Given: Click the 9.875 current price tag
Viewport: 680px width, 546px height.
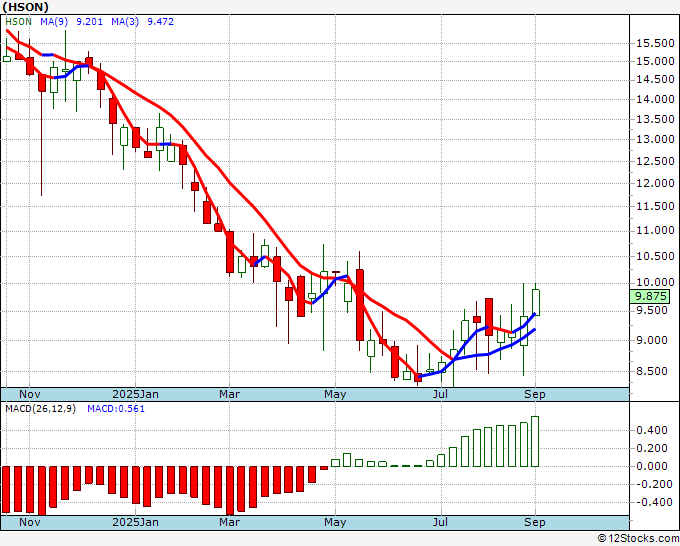Looking at the screenshot, I should pos(651,297).
